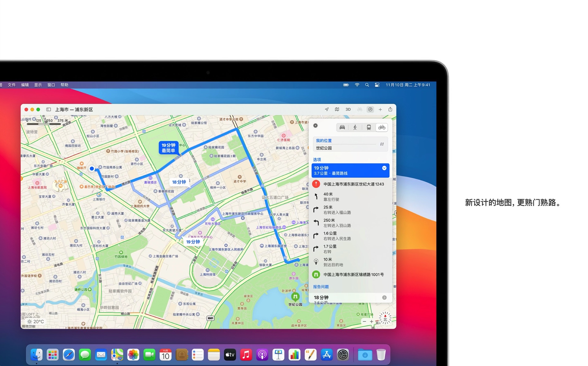Collapse the 19分钟 最简路线 route
The height and width of the screenshot is (366, 588).
(384, 168)
